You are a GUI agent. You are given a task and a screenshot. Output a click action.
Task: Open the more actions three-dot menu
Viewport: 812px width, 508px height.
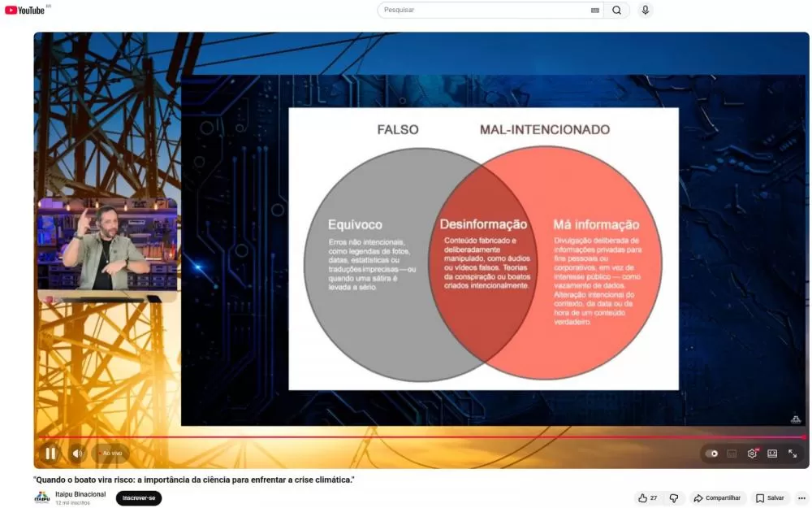[802, 498]
